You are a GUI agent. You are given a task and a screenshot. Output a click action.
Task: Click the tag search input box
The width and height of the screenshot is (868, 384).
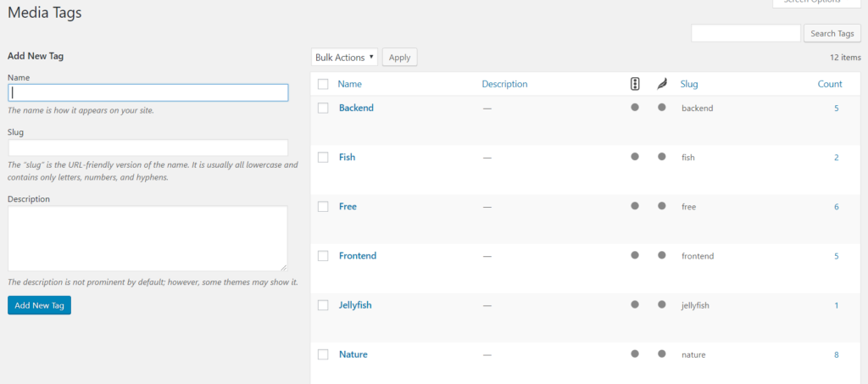[x=746, y=33]
